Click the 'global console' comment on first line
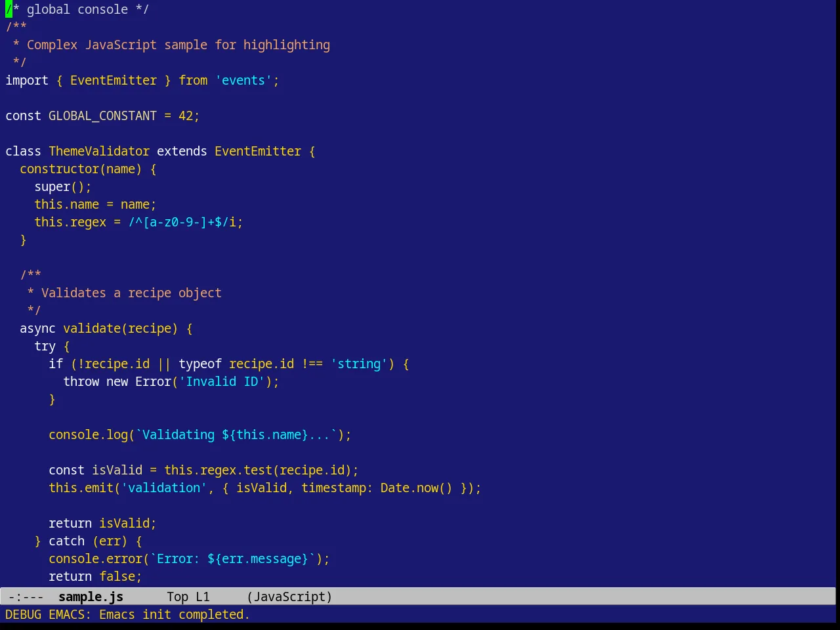Image resolution: width=840 pixels, height=630 pixels. pos(77,9)
